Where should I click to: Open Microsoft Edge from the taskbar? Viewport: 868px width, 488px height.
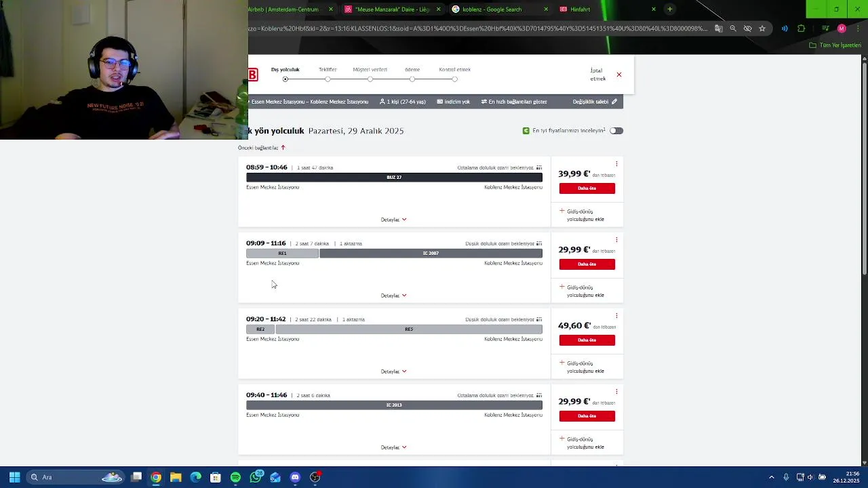(196, 477)
